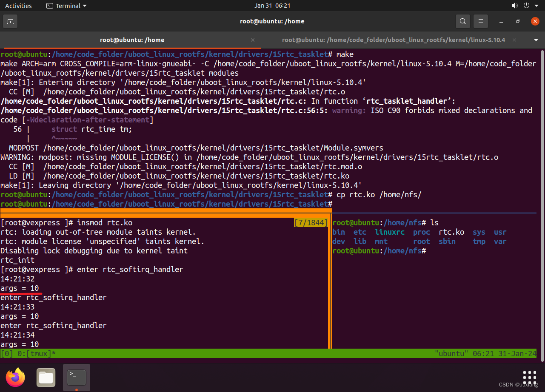Click the 'LD [M]' rtc.ko line
The image size is (545, 392).
[x=179, y=176]
